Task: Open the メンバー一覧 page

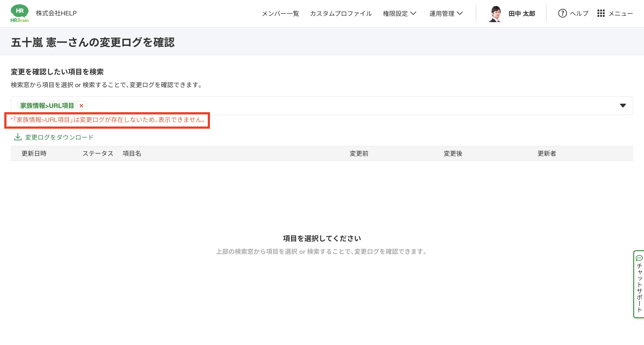Action: click(280, 13)
